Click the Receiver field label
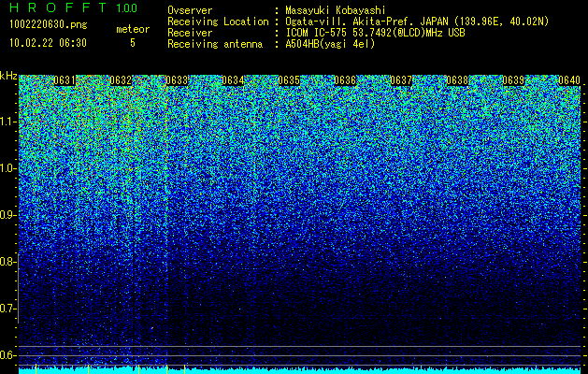 [x=190, y=33]
